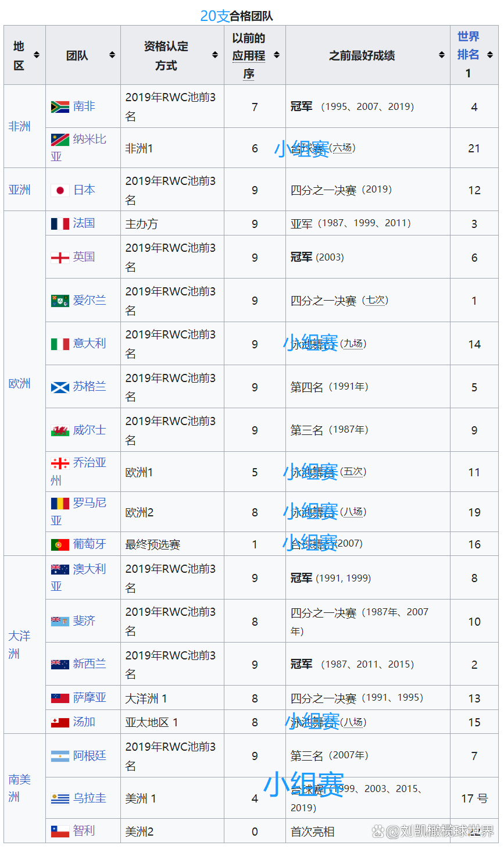The height and width of the screenshot is (849, 504).
Task: Open the 汤加 team link
Action: coord(84,722)
